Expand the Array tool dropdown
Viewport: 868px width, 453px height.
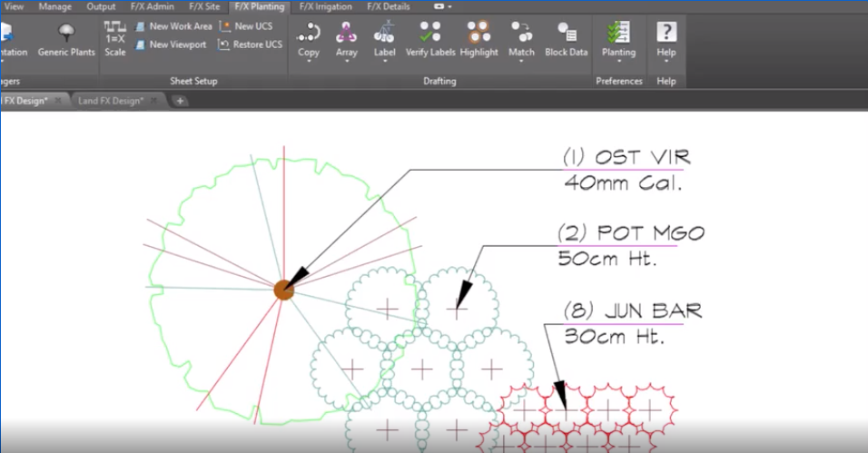pos(347,62)
